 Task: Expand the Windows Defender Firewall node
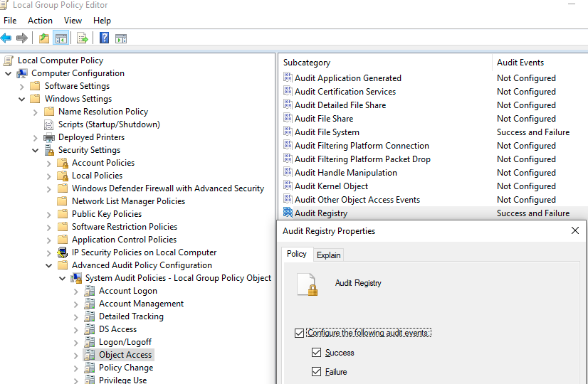pyautogui.click(x=48, y=189)
